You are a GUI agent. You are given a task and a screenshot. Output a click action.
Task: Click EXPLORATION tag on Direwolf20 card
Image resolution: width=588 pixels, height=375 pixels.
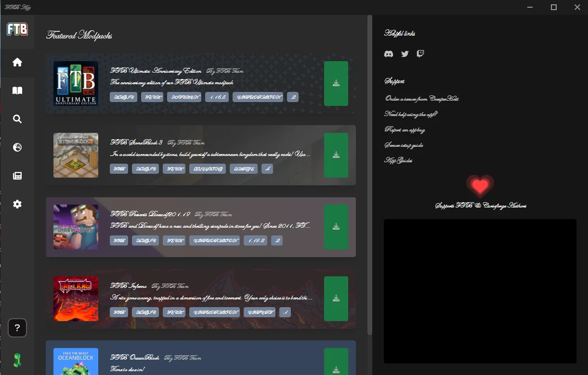pos(214,241)
